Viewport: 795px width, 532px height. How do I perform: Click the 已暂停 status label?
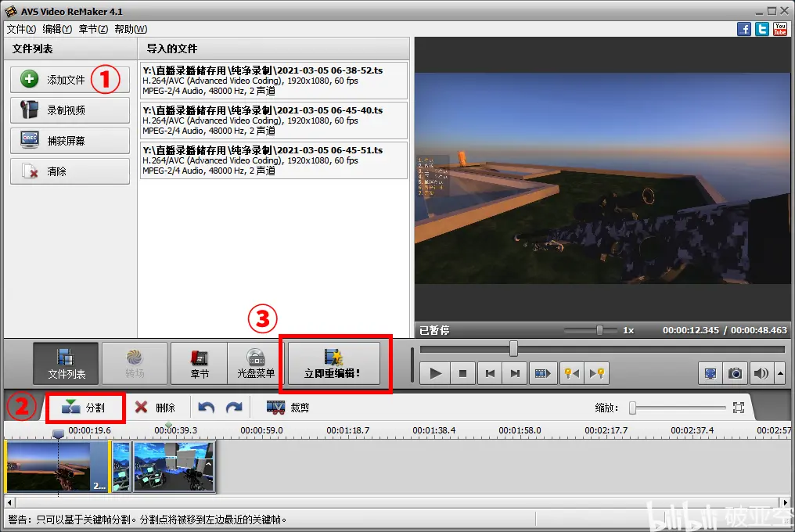click(434, 330)
